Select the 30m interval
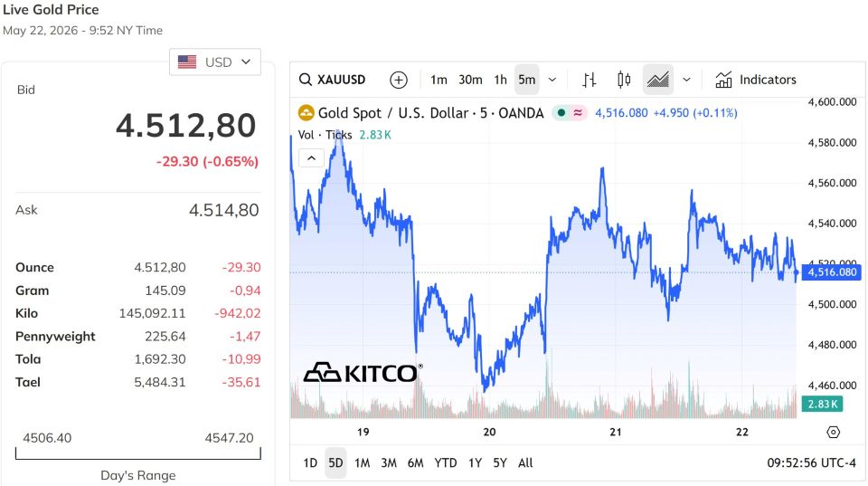Screen dimensions: 868x486 pos(470,80)
